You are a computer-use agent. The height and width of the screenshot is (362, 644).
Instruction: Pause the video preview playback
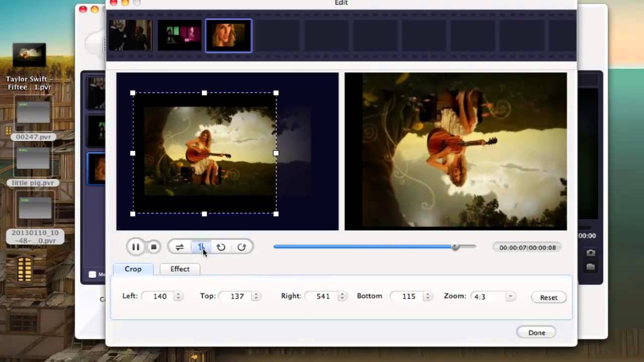point(135,247)
